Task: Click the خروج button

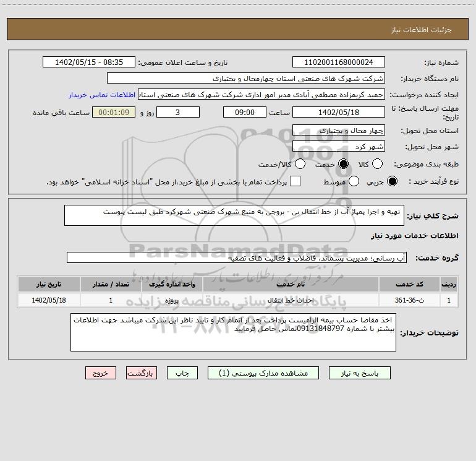Action: click(x=101, y=373)
